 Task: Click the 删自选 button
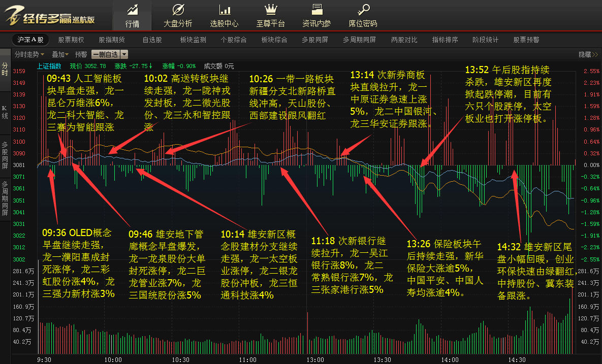(106, 54)
